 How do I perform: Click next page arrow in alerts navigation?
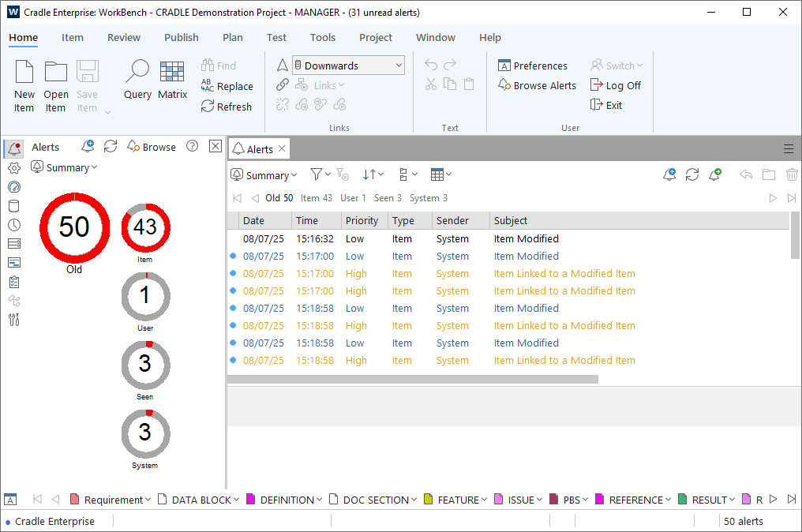coord(773,198)
